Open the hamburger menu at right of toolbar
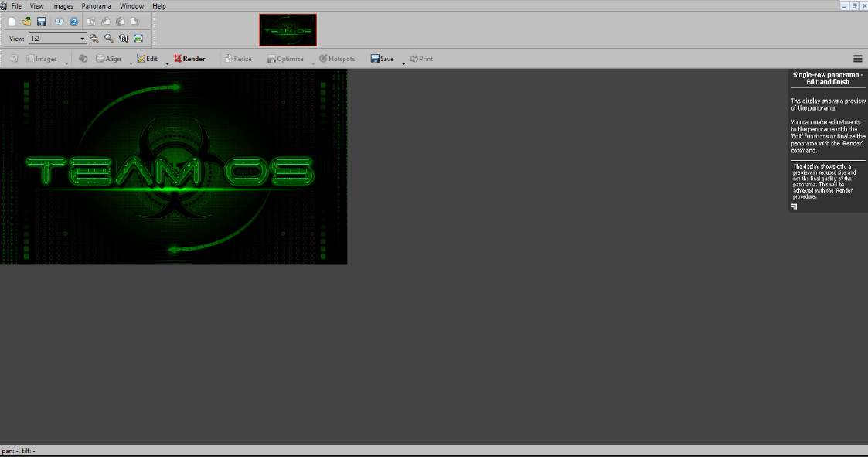Viewport: 868px width, 457px height. [x=857, y=59]
